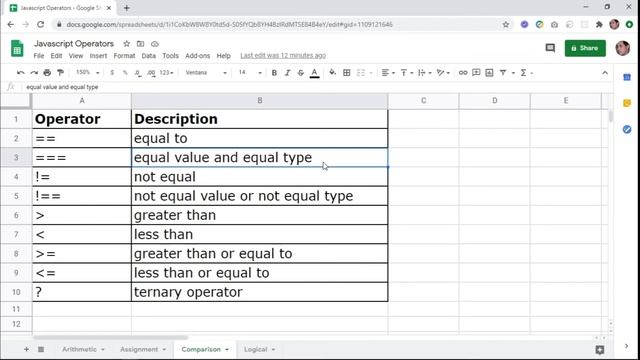Screen dimensions: 640x360
Task: Open the File menu
Action: point(39,56)
